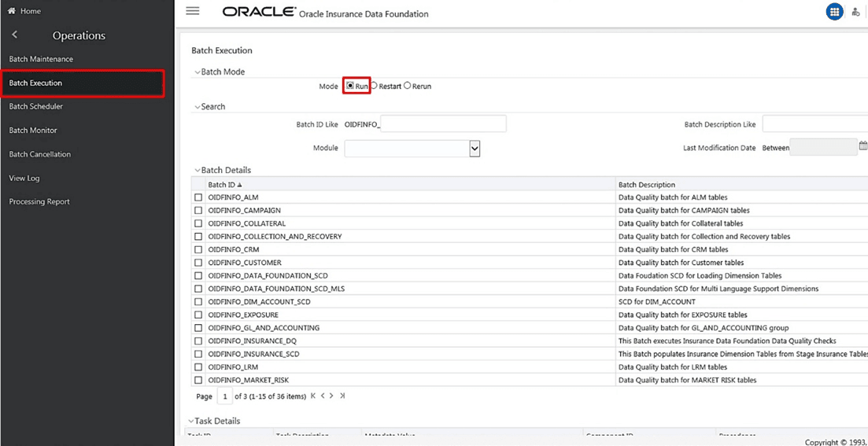Click the page number input box
The height and width of the screenshot is (446, 868).
click(225, 396)
